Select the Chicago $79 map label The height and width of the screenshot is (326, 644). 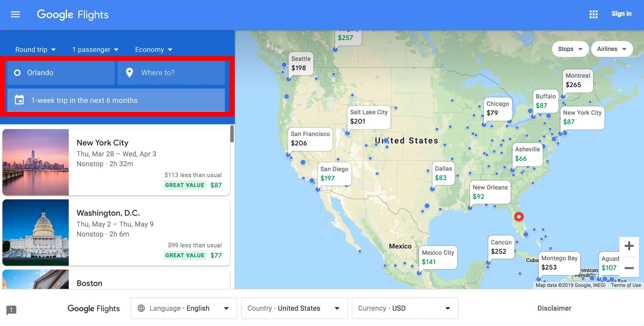(497, 108)
